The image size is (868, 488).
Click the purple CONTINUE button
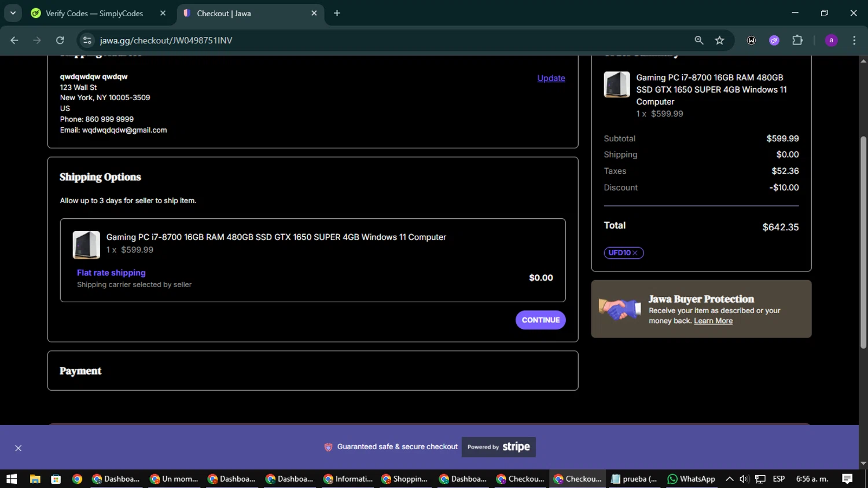tap(540, 320)
